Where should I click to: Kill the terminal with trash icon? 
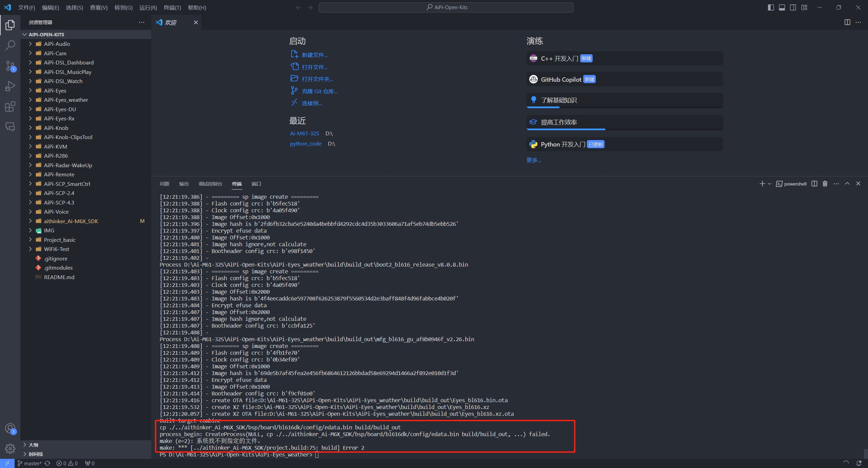825,183
